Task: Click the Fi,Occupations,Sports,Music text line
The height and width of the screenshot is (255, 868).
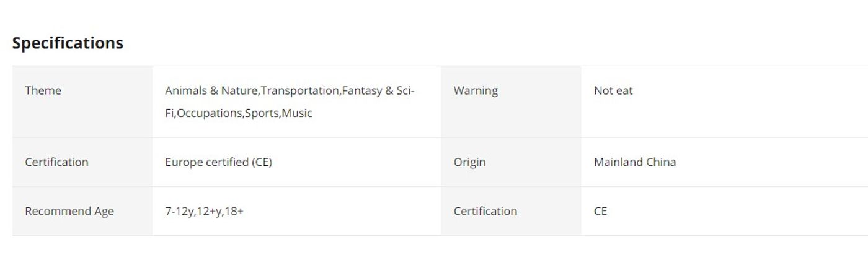Action: coord(239,113)
